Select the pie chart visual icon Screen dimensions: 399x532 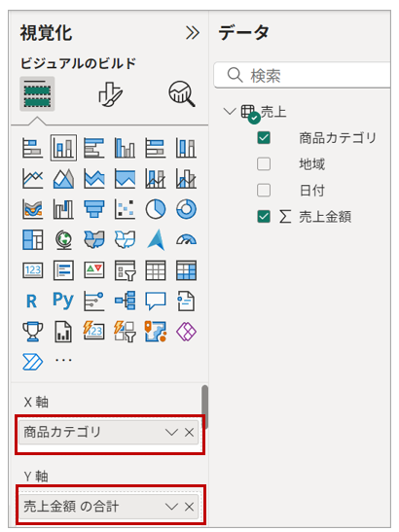click(156, 209)
